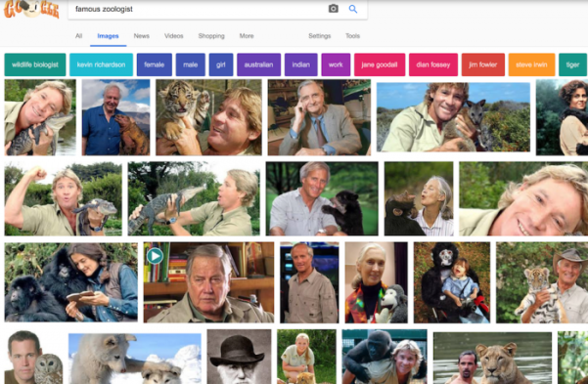Viewport: 588px width, 384px height.
Task: Click the 'jim fowler' chip
Action: pyautogui.click(x=482, y=64)
